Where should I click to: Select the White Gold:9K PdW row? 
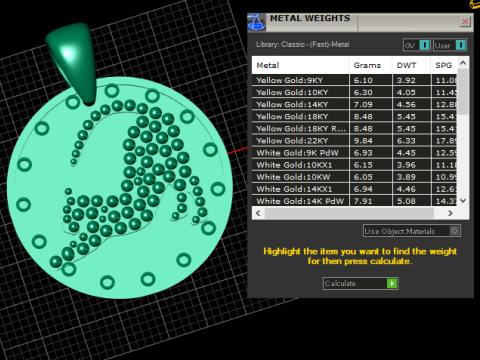[x=355, y=153]
